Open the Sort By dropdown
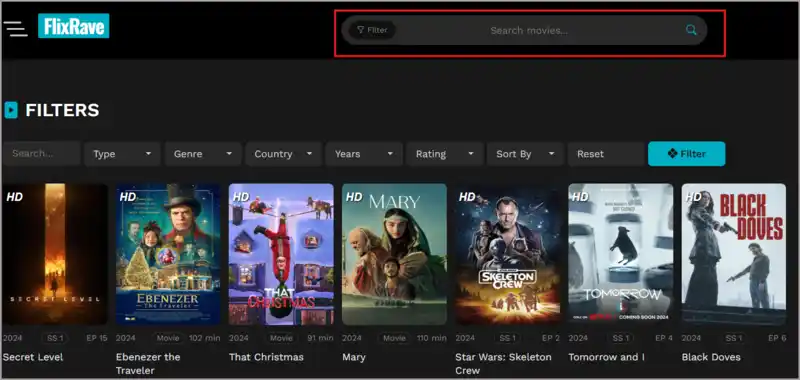 tap(525, 154)
